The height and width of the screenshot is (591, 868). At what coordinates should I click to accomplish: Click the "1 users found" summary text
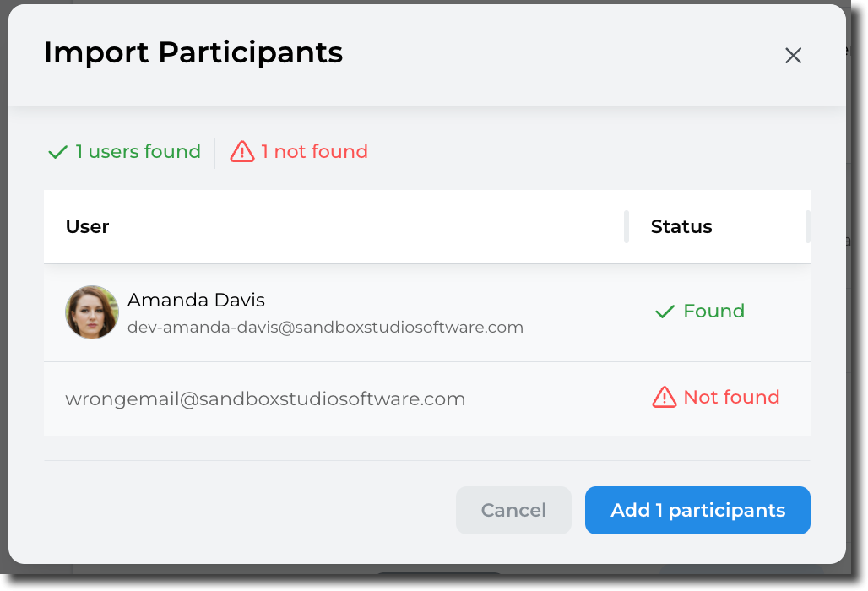tap(138, 152)
